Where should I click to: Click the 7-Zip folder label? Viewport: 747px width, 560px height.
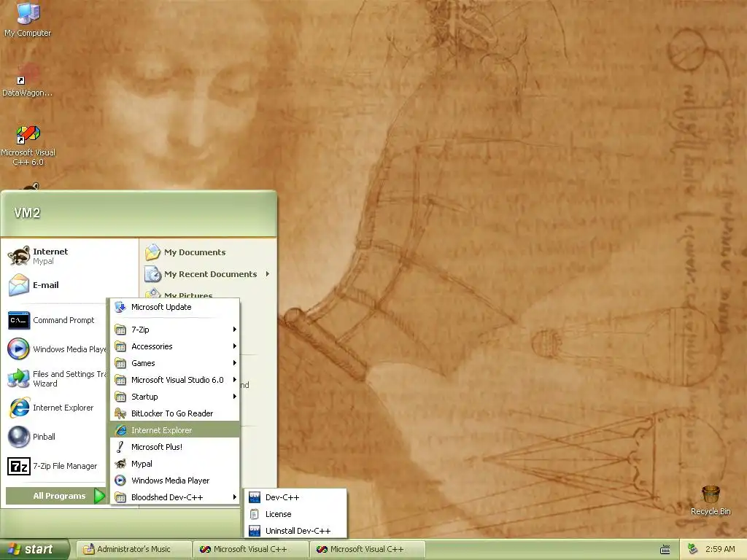click(x=140, y=330)
